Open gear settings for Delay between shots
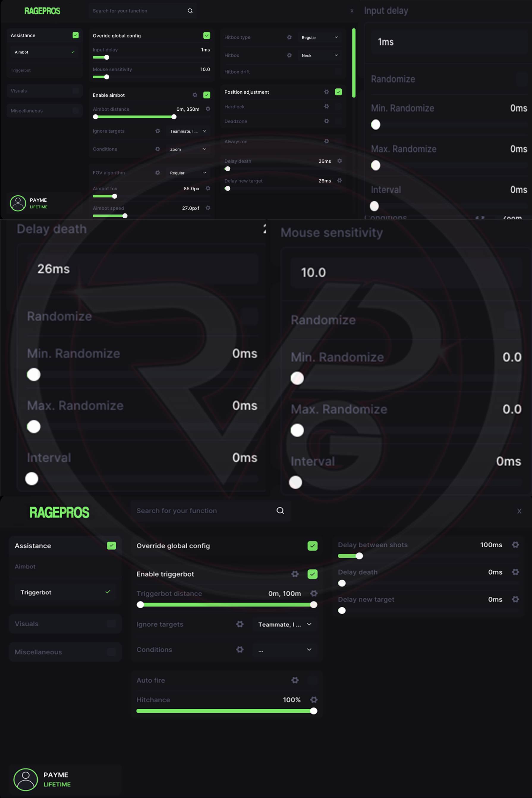The height and width of the screenshot is (798, 532). (x=515, y=545)
